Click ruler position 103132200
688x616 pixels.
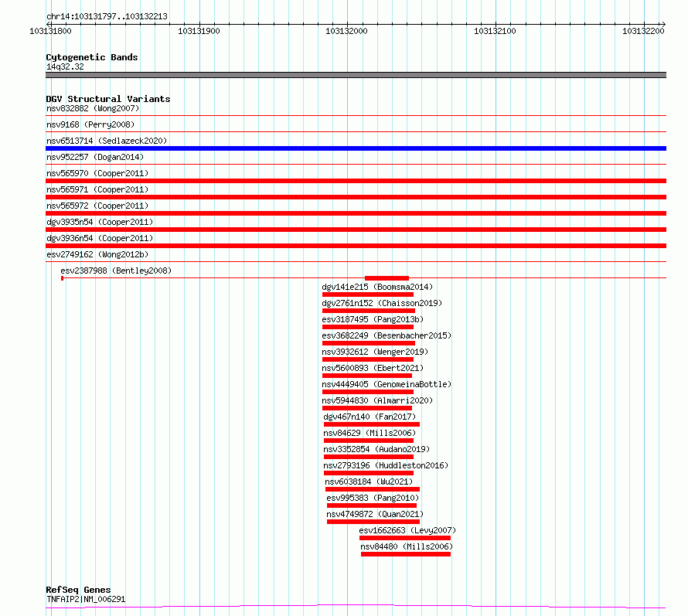click(x=643, y=31)
